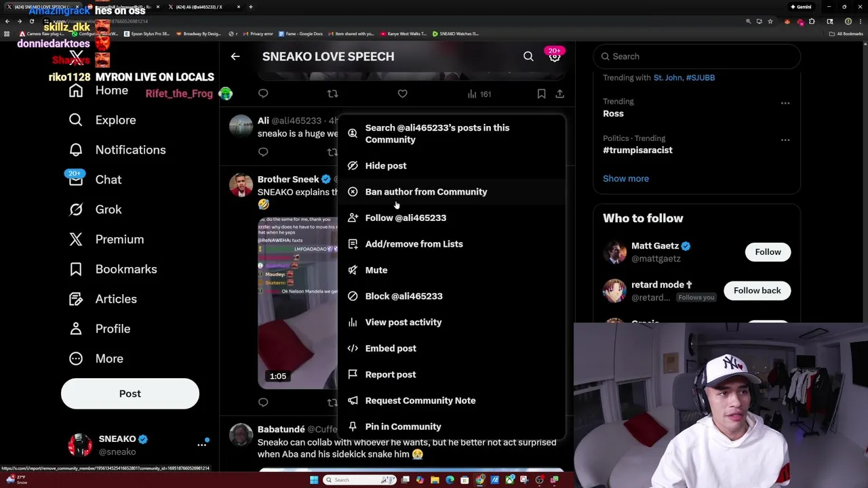868x488 pixels.
Task: Share the top post using the share icon
Action: coord(559,94)
